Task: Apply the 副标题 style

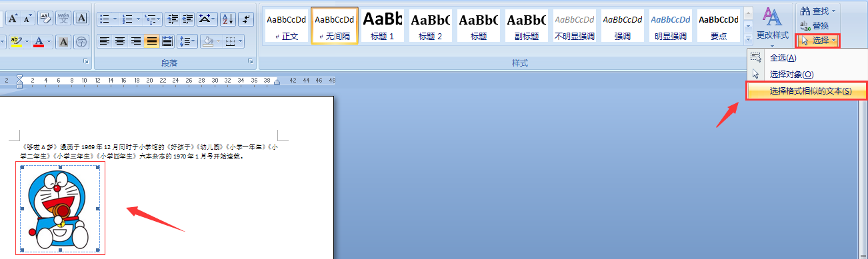Action: tap(527, 25)
